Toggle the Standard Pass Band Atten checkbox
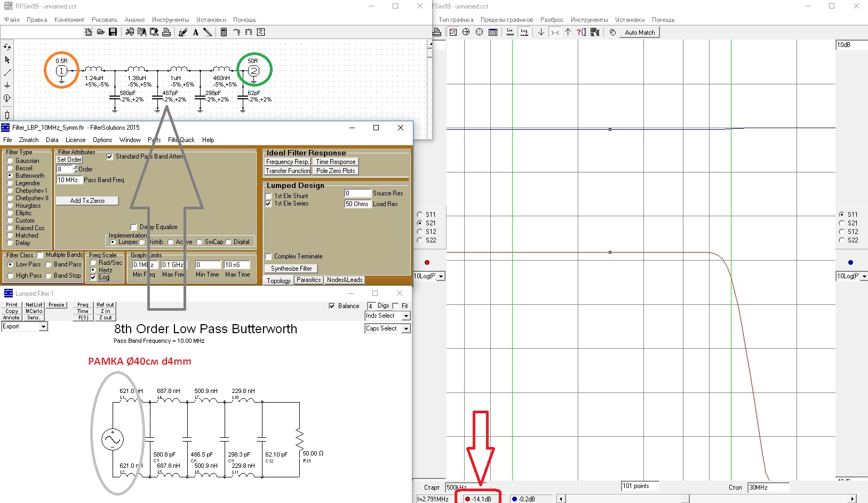868x503 pixels. tap(110, 156)
